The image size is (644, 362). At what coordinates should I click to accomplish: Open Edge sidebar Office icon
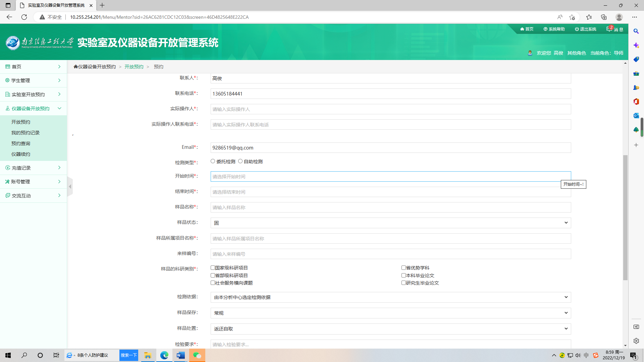coord(636,102)
